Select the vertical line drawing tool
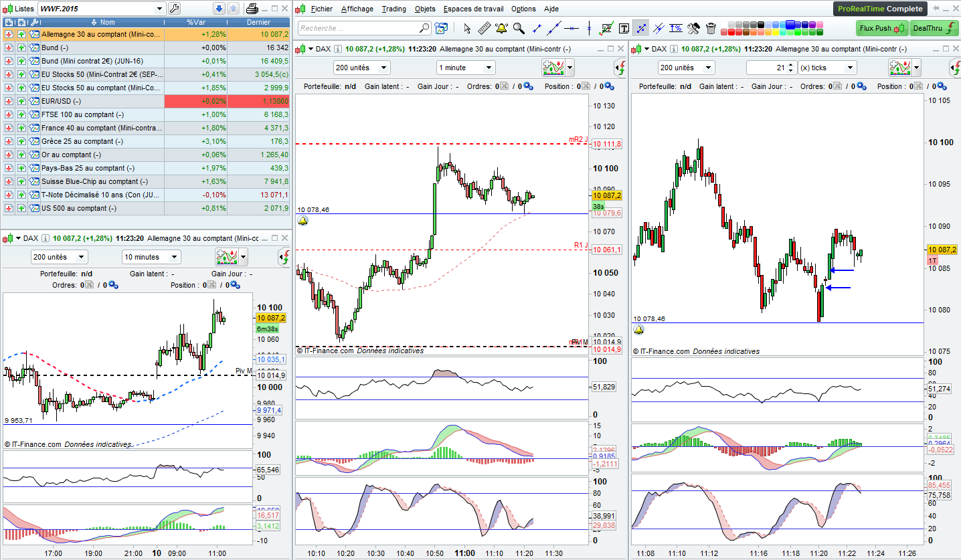This screenshot has height=560, width=961. (589, 28)
